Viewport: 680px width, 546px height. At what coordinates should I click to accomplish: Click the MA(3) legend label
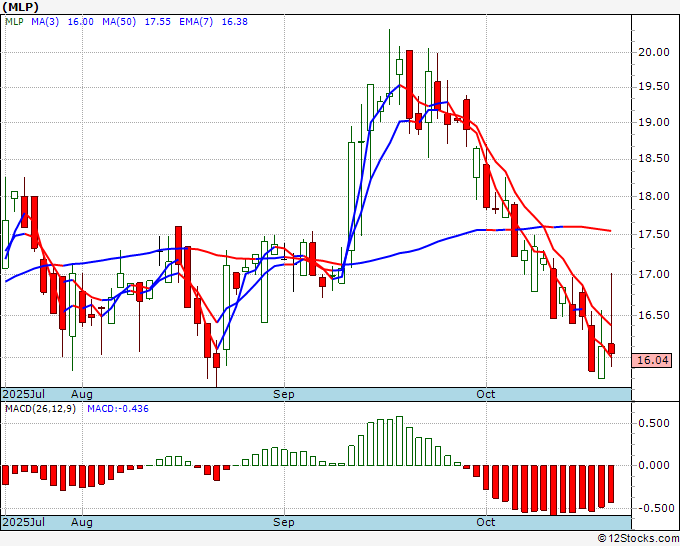pos(45,22)
